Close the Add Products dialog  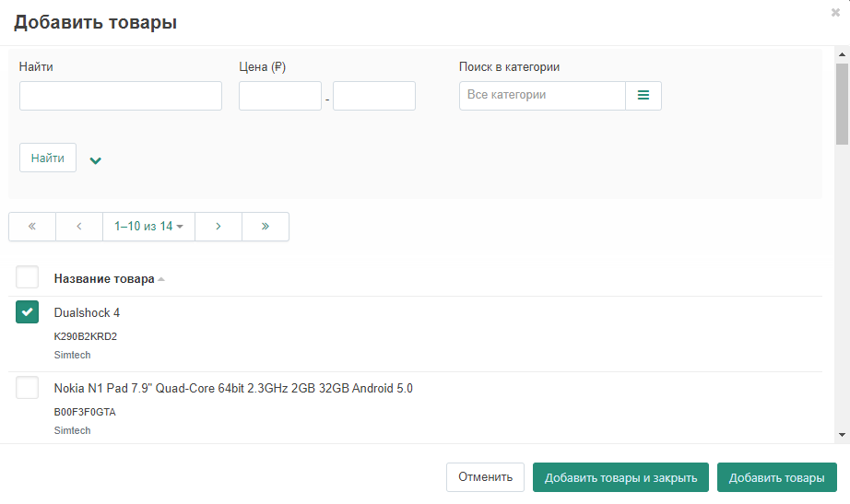(835, 13)
